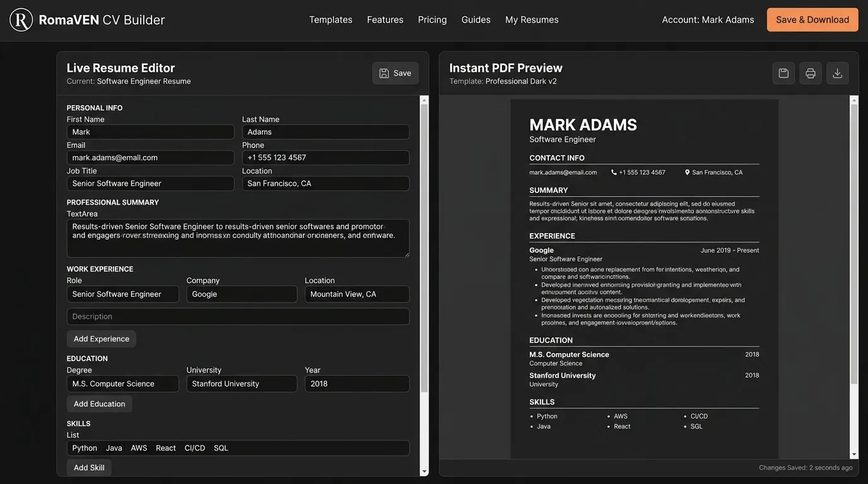
Task: Click 'June 2019 - Present' date in preview
Action: [x=730, y=250]
